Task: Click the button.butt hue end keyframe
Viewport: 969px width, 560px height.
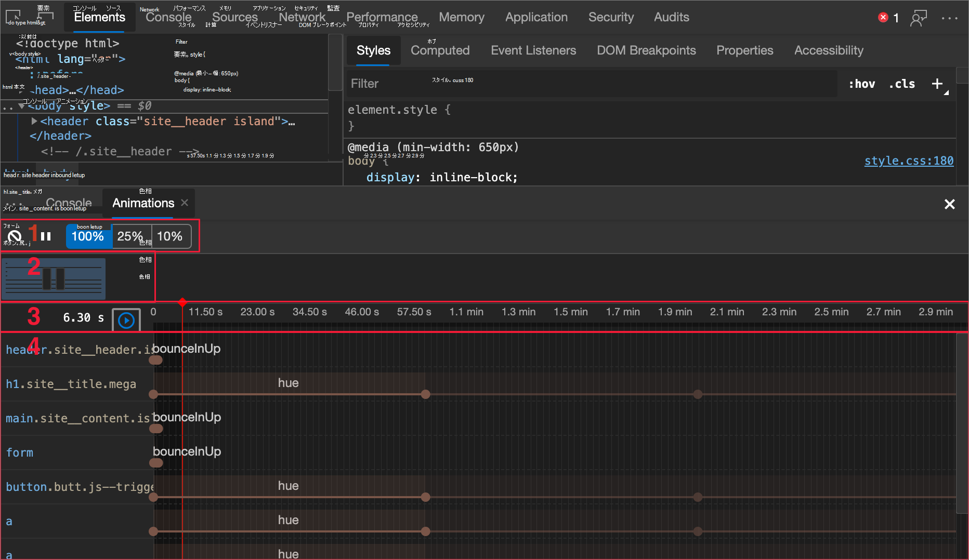Action: [426, 497]
